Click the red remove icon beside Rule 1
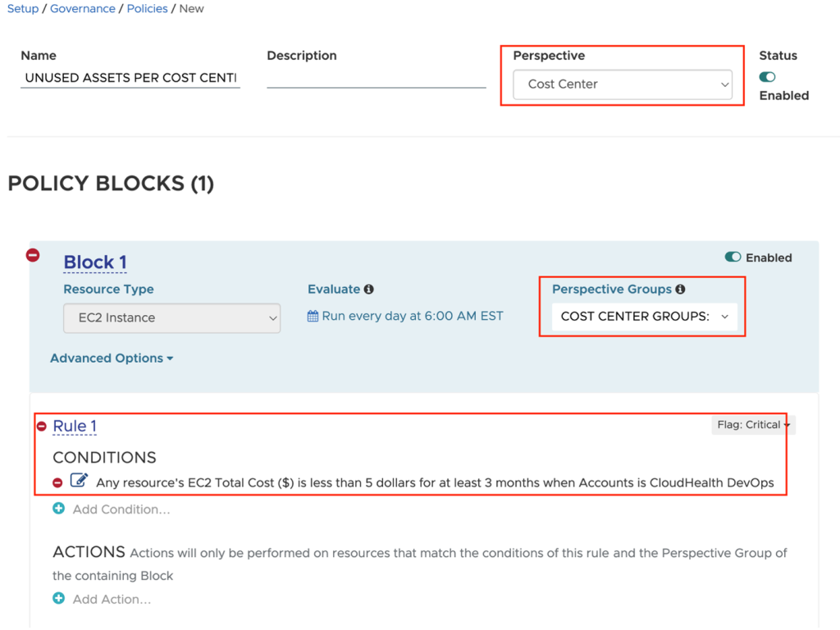840x630 pixels. click(42, 427)
